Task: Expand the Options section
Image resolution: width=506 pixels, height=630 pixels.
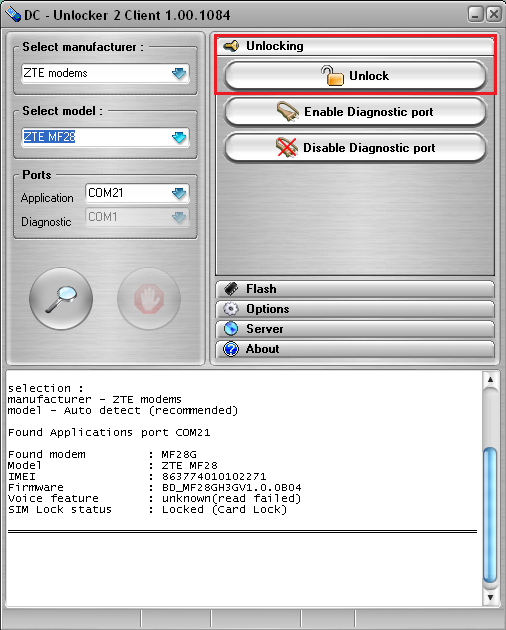Action: (x=355, y=309)
